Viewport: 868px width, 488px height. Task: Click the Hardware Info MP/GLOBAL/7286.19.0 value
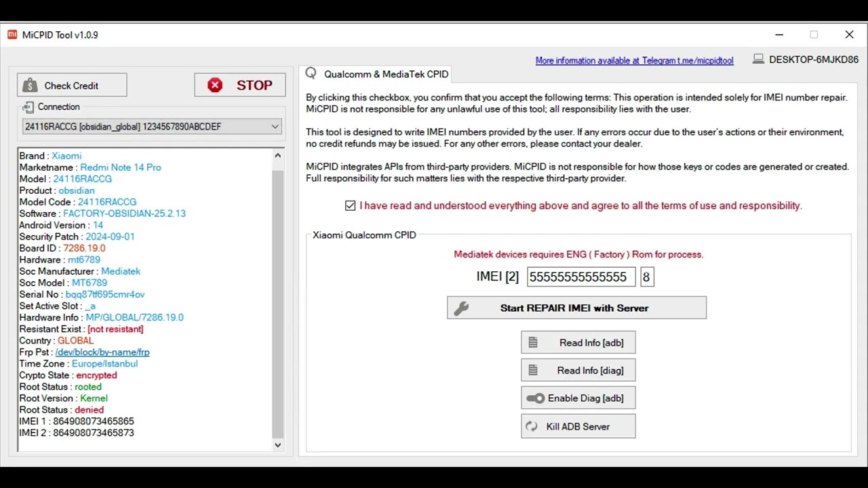click(x=134, y=318)
